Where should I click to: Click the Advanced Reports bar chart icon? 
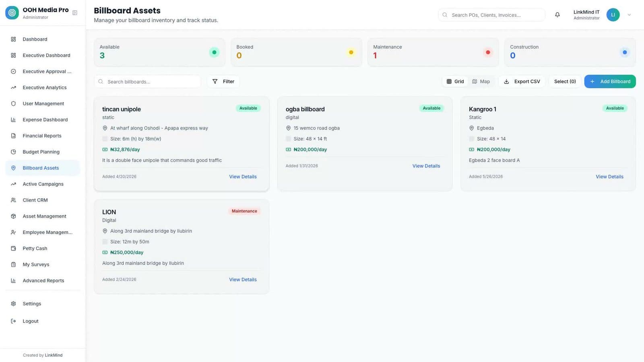pos(13,280)
